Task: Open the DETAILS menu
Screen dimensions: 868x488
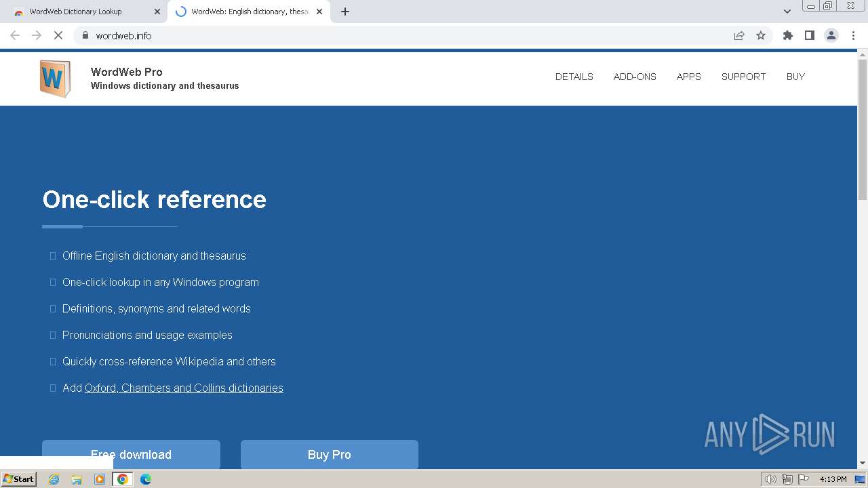Action: click(574, 77)
